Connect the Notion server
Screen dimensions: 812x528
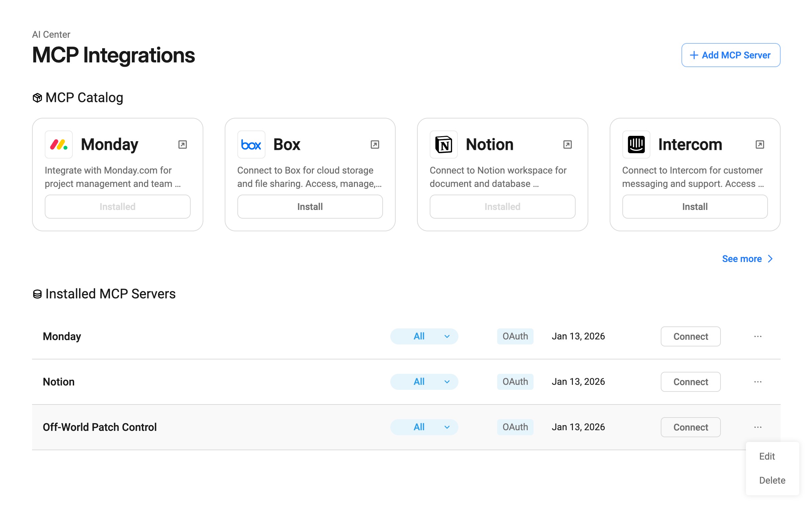tap(690, 382)
